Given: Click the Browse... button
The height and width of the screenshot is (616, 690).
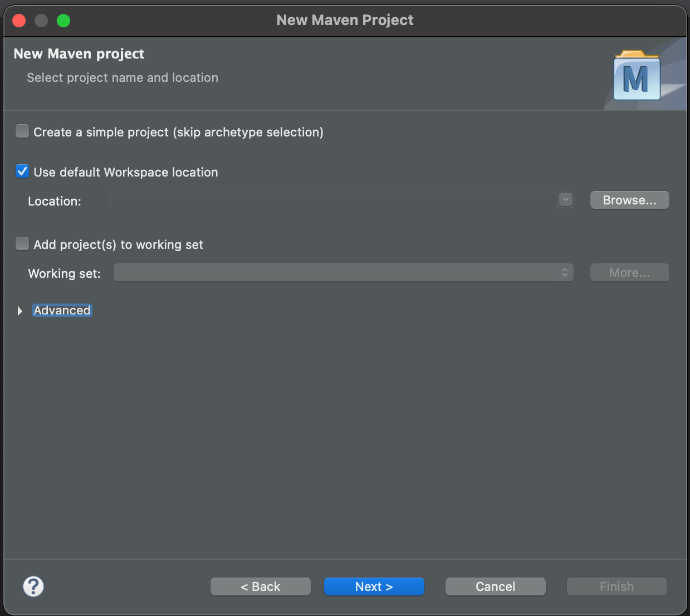Looking at the screenshot, I should (629, 200).
